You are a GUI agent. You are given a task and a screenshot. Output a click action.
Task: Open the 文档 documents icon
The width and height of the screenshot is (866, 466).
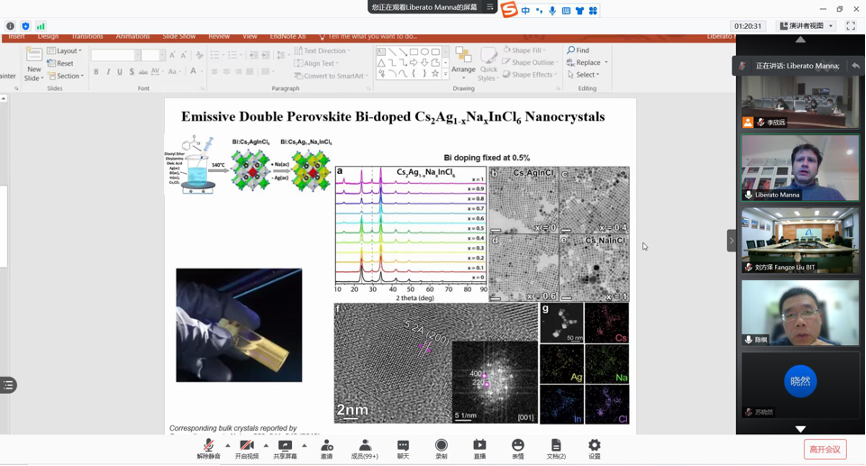tap(555, 446)
